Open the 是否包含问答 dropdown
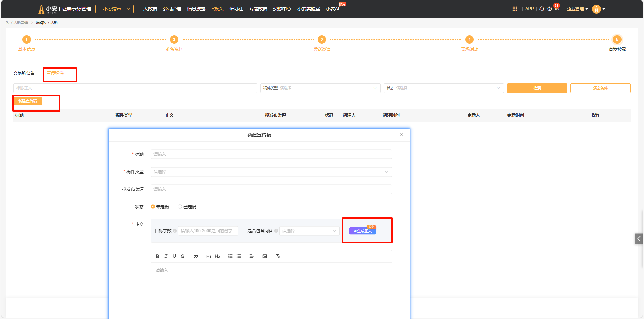 tap(309, 231)
